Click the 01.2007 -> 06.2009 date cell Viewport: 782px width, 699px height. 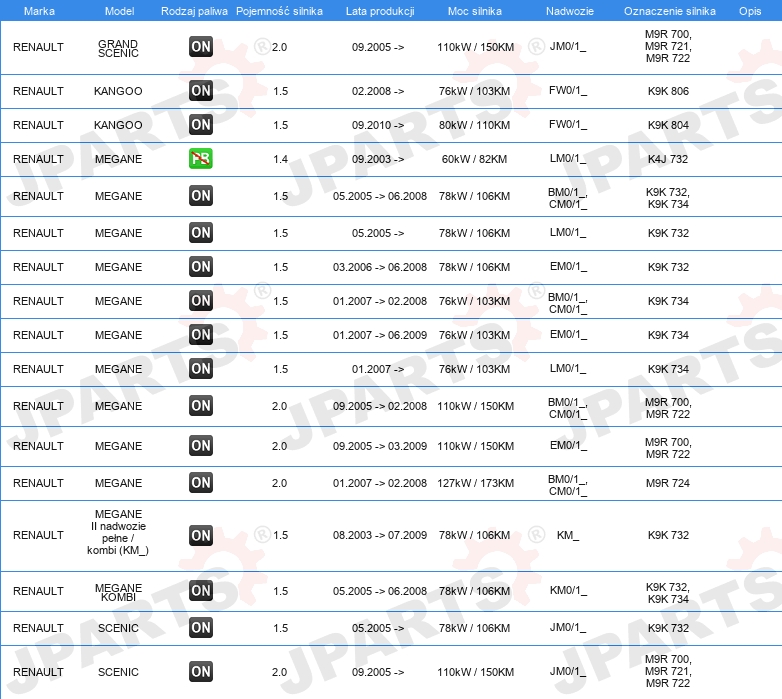(x=380, y=335)
